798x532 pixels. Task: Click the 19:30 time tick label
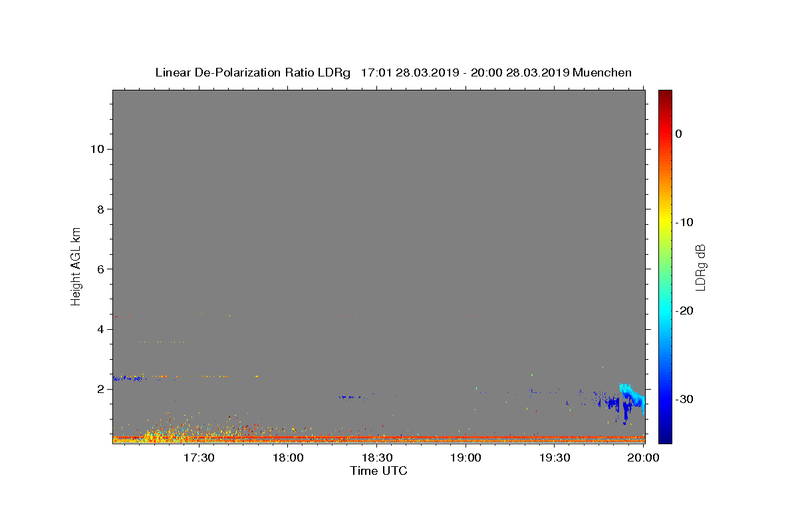tap(555, 458)
